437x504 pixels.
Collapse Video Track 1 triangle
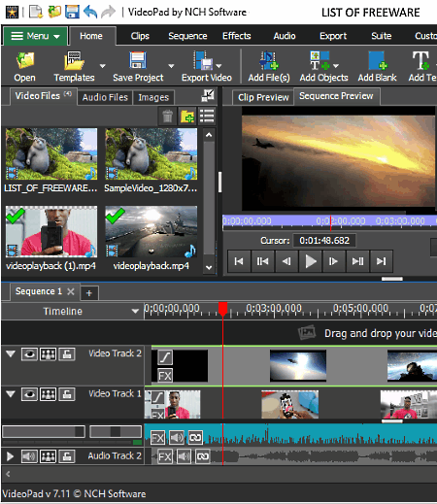tap(11, 394)
